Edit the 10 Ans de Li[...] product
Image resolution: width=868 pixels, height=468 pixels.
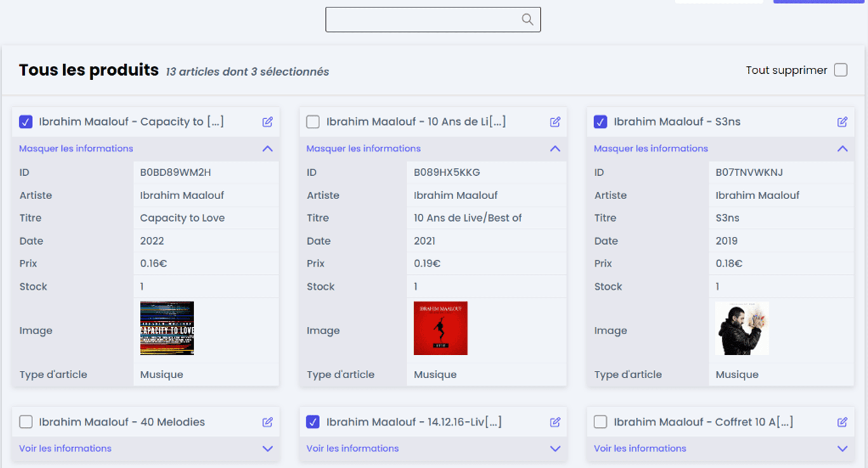click(555, 122)
